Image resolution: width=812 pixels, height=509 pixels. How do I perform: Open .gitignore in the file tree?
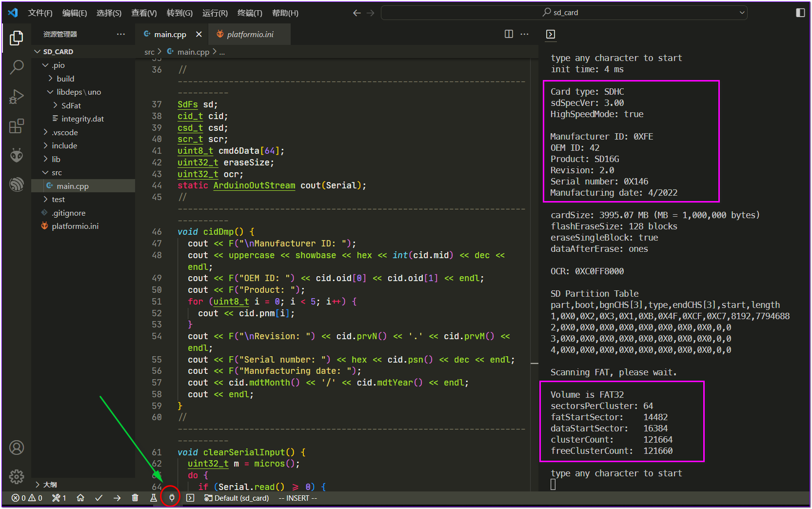[x=83, y=213]
